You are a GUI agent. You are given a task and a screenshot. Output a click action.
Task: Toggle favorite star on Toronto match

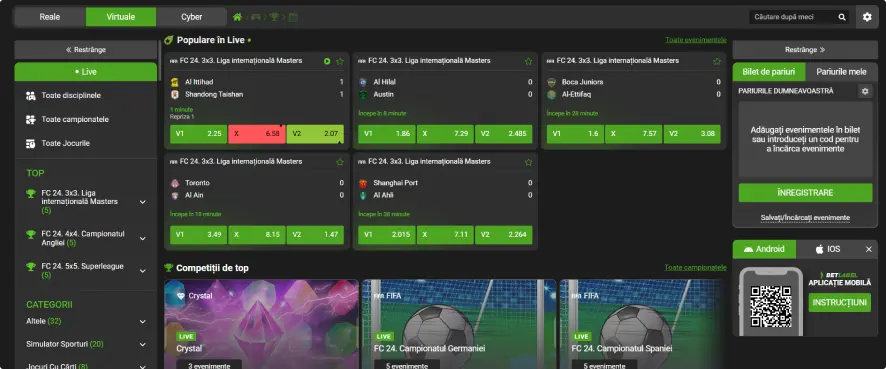[x=340, y=162]
